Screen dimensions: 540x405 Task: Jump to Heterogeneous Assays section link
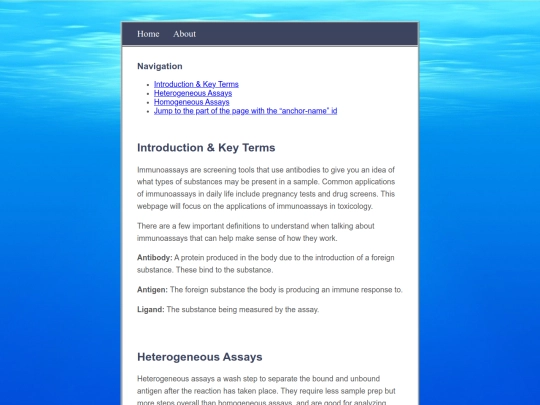pyautogui.click(x=193, y=93)
